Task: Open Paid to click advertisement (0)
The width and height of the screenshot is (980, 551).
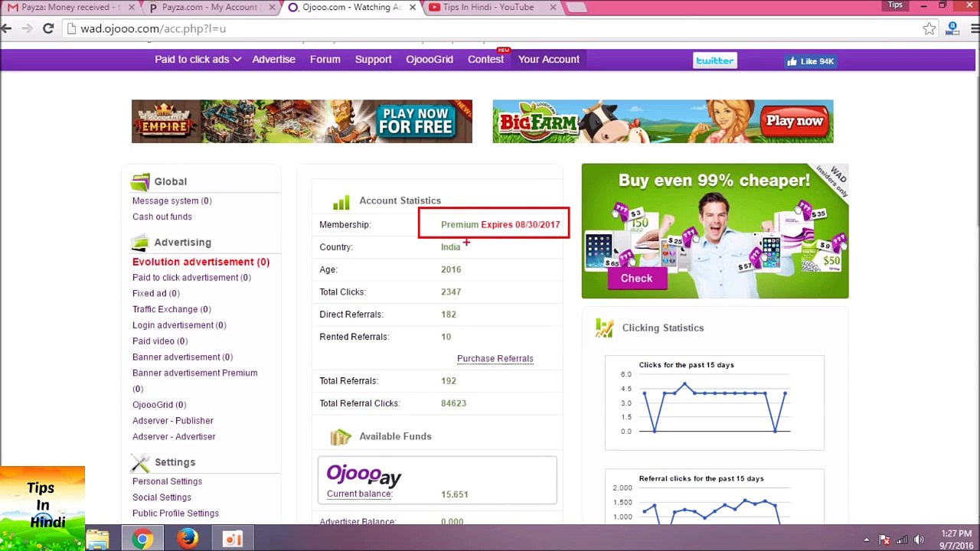Action: (x=191, y=278)
